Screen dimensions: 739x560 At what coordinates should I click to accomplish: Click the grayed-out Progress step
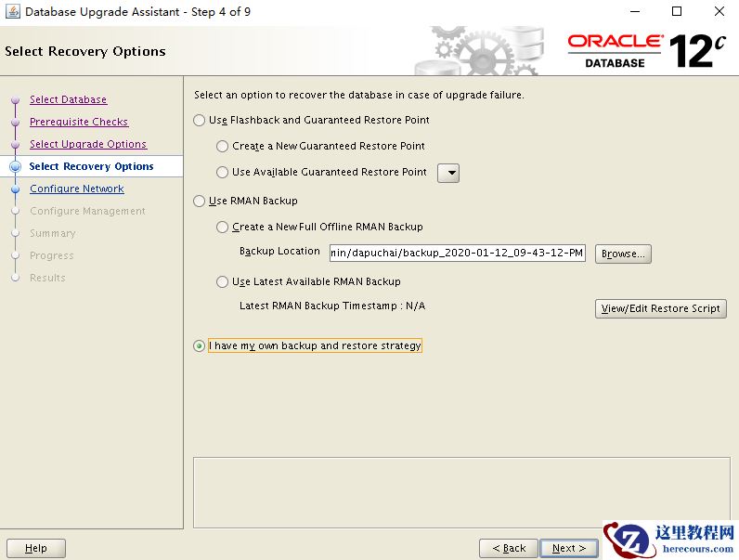51,255
